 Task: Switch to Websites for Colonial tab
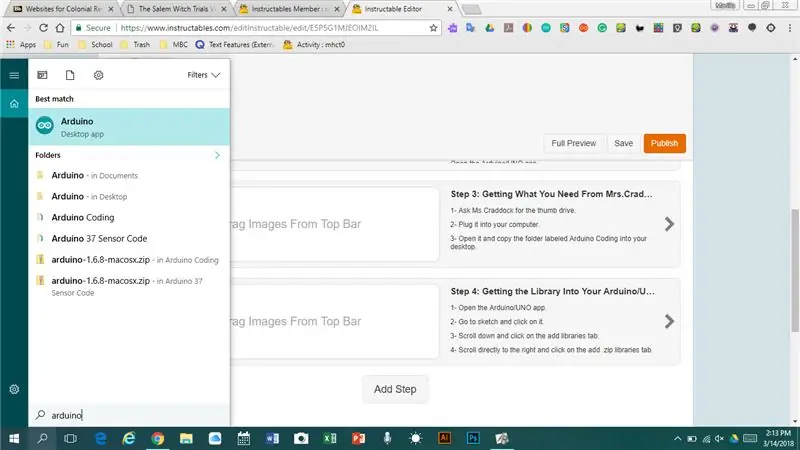(62, 9)
